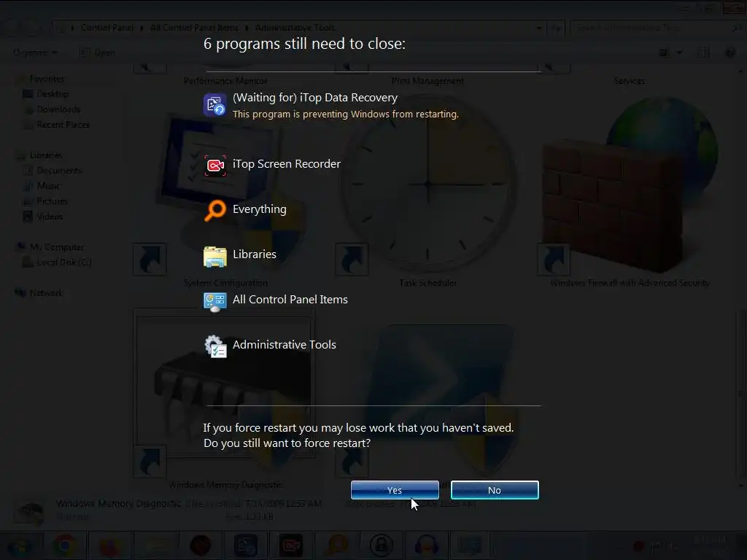Image resolution: width=747 pixels, height=560 pixels.
Task: Click the monitor taskbar icon
Action: [471, 545]
